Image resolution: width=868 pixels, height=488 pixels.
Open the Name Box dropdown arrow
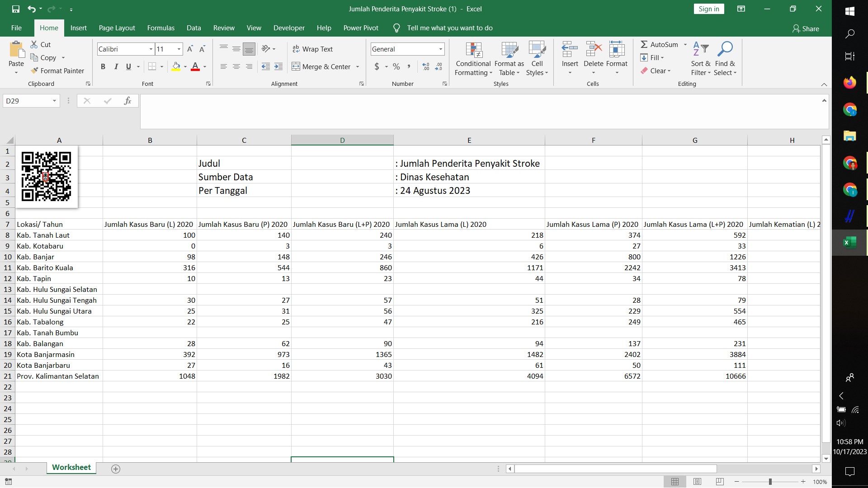click(54, 101)
